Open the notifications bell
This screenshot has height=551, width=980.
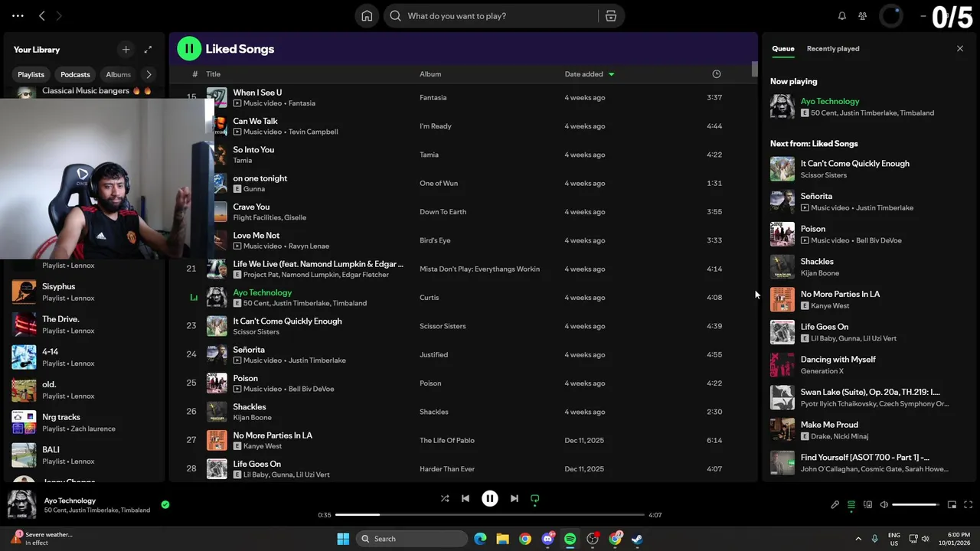point(842,16)
